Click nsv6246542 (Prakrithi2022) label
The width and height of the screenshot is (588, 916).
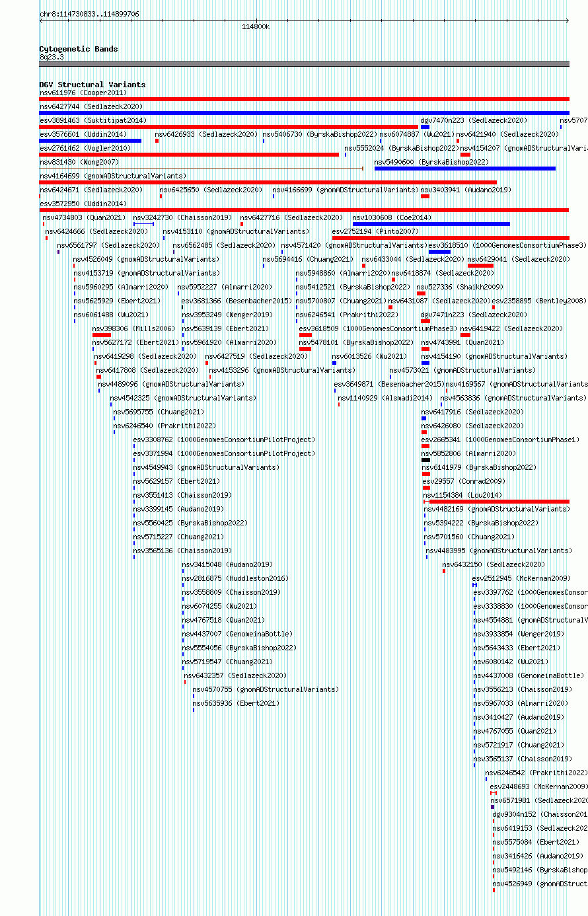pos(536,773)
